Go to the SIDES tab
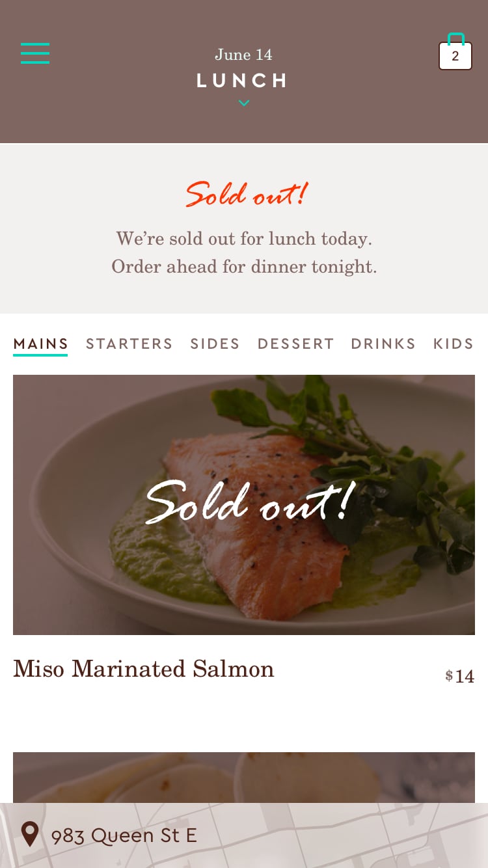Viewport: 488px width, 868px height. [x=215, y=344]
